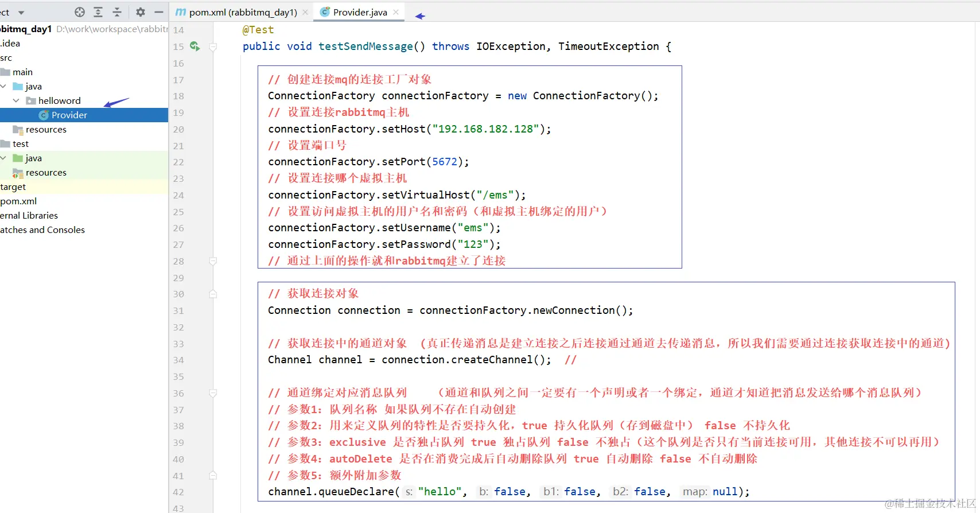Click the locate/select opened file target icon

click(x=80, y=12)
